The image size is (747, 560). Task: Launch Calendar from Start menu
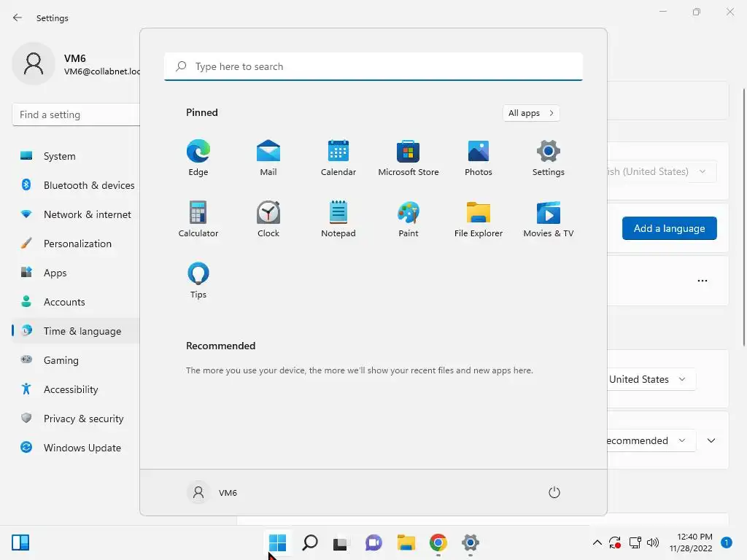point(338,158)
